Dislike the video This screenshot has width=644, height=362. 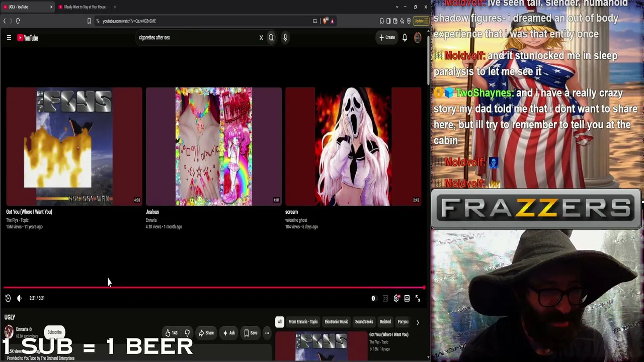tap(187, 333)
